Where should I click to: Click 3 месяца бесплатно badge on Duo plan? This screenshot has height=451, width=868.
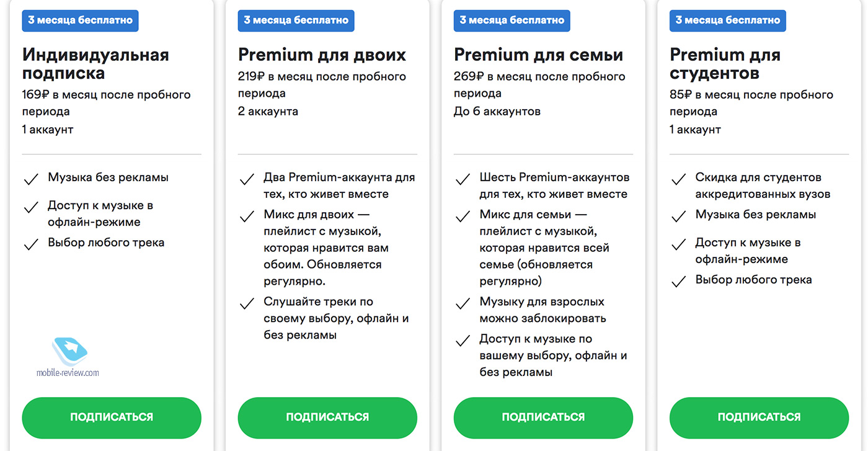pyautogui.click(x=296, y=20)
